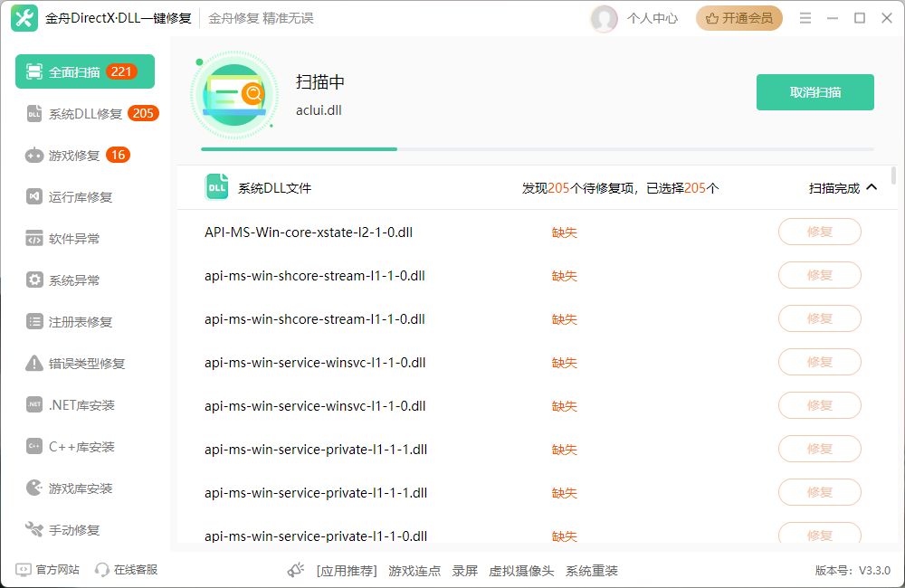The width and height of the screenshot is (905, 588).
Task: Click the software exception icon
Action: tap(34, 238)
